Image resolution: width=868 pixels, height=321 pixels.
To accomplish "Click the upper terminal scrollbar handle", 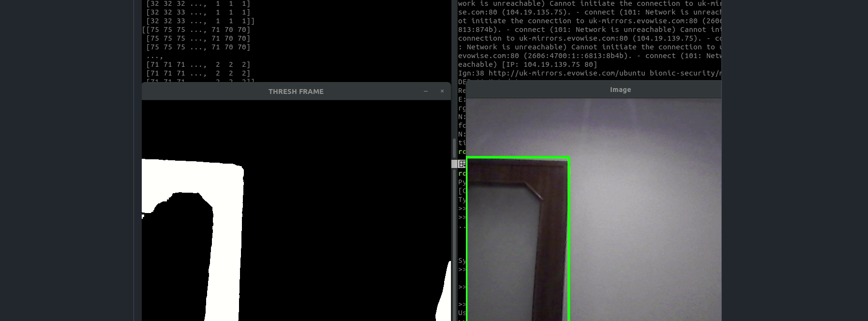I will coord(454,148).
